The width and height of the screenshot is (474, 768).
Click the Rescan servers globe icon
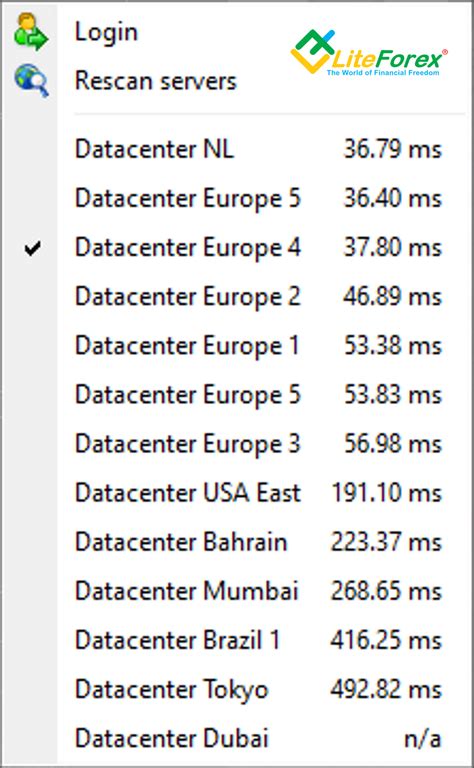[x=31, y=80]
